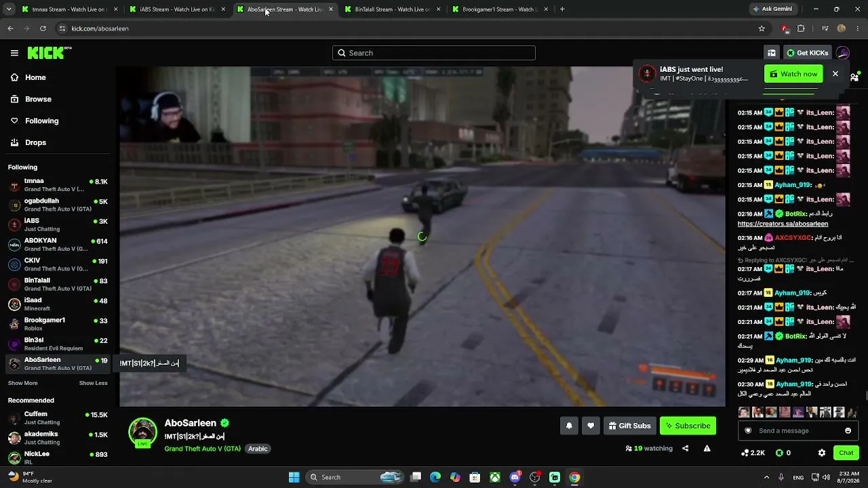Click AboSarleen streamer avatar below video
Viewport: 868px width, 488px height.
point(142,433)
